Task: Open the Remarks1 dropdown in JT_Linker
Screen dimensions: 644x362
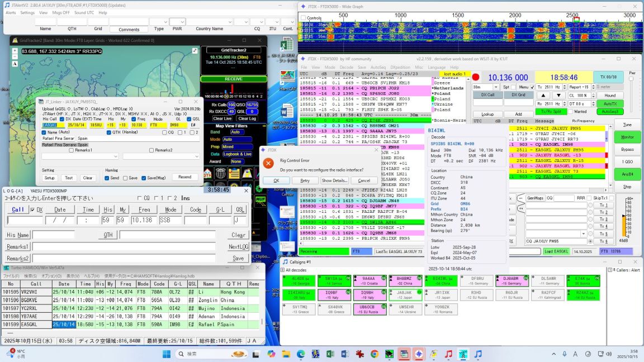Action: [116, 156]
